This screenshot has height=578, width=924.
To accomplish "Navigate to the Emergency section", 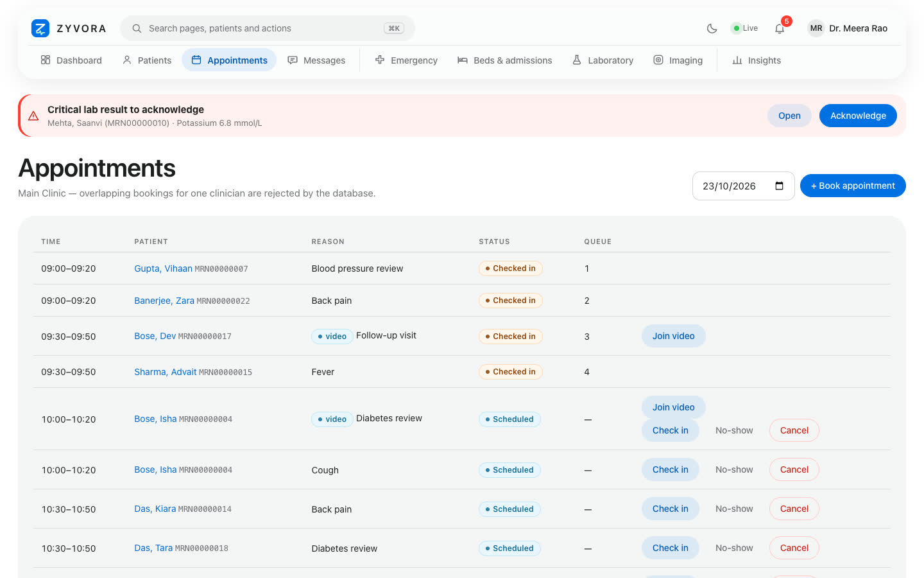I will [406, 60].
